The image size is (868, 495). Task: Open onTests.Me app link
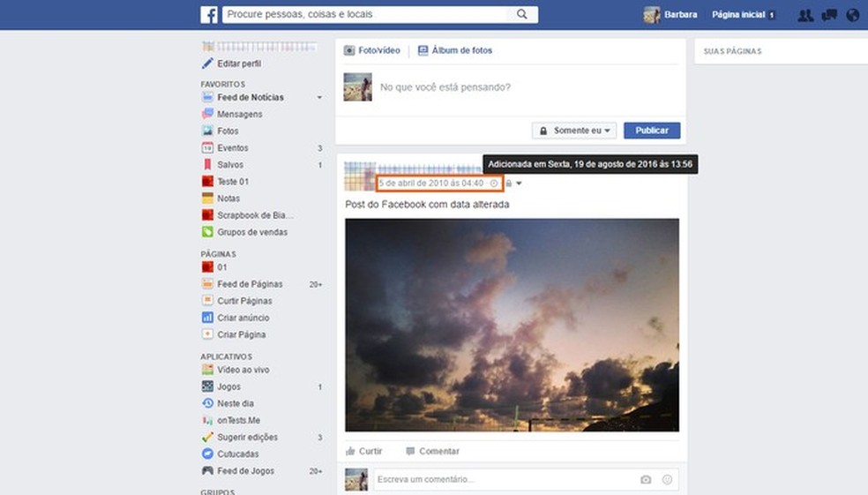coord(238,420)
